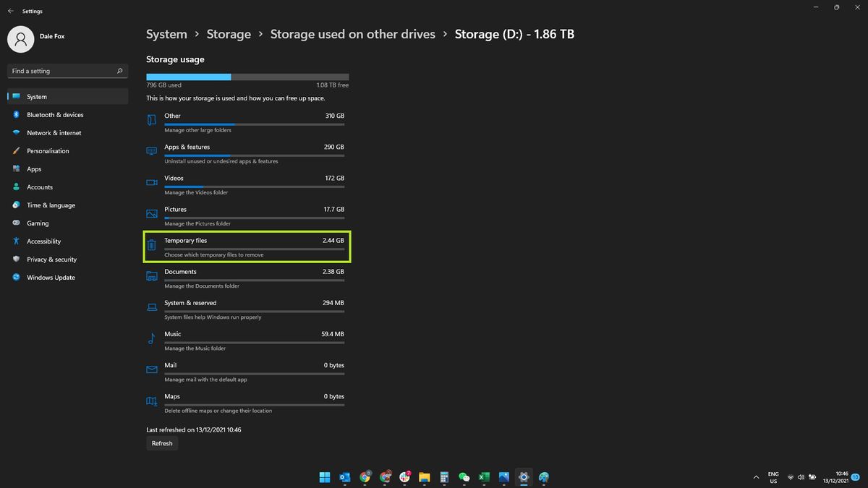Click the Temporary files trash icon
Viewport: 868px width, 488px height.
pos(151,245)
